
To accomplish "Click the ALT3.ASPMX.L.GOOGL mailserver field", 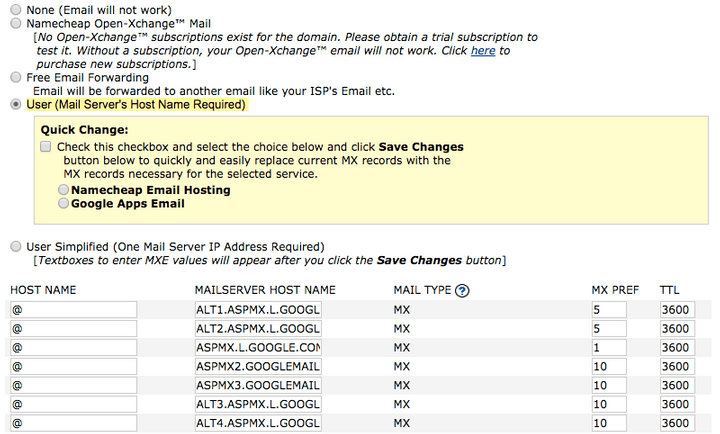I will (258, 404).
